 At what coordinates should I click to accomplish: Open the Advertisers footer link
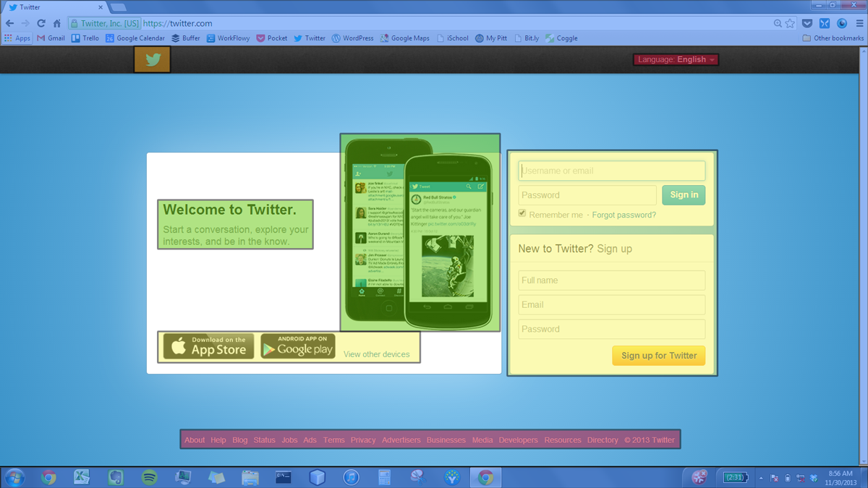click(401, 440)
